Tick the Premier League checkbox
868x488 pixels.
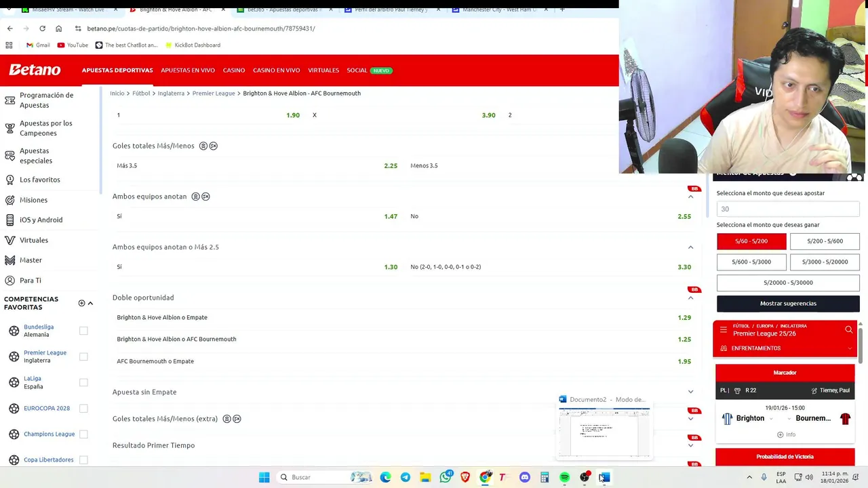[x=83, y=357]
